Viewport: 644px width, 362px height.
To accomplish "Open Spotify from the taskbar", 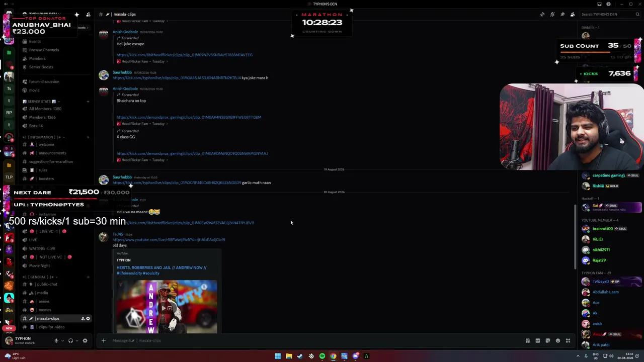I will tap(322, 356).
